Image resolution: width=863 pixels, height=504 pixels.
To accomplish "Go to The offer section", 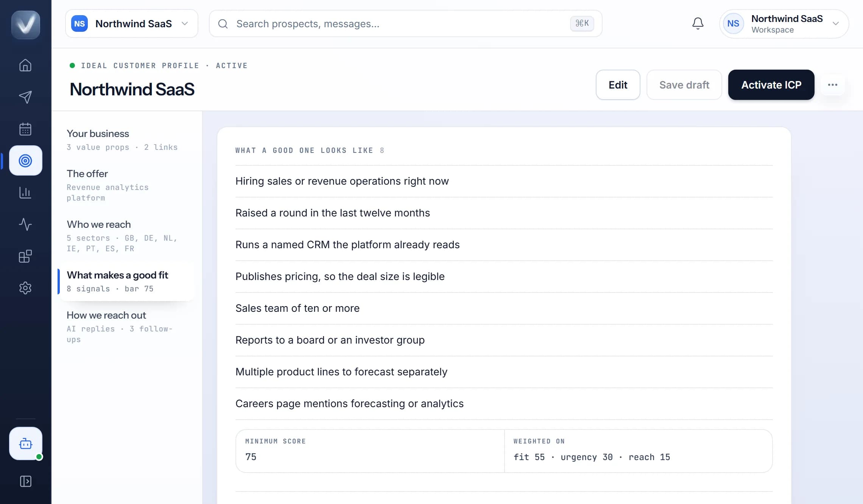I will coord(126,185).
